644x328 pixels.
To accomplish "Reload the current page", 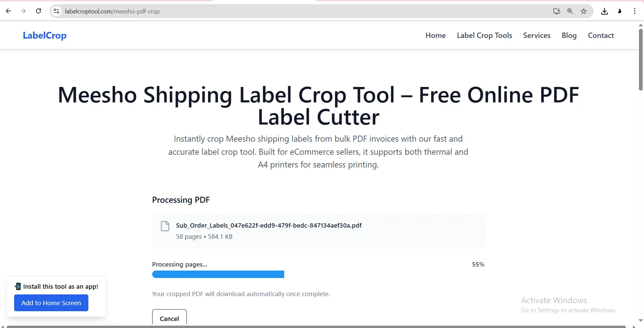I will 39,11.
